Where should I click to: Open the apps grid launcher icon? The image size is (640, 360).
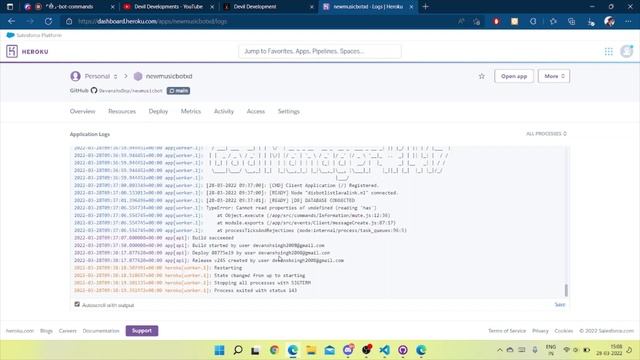click(x=609, y=51)
